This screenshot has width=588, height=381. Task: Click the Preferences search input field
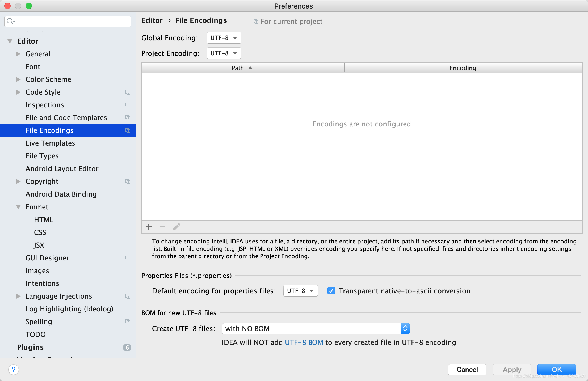69,20
